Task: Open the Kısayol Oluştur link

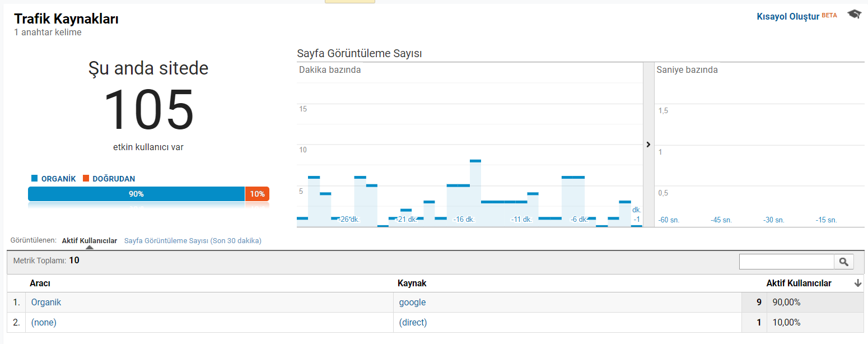Action: pos(788,16)
